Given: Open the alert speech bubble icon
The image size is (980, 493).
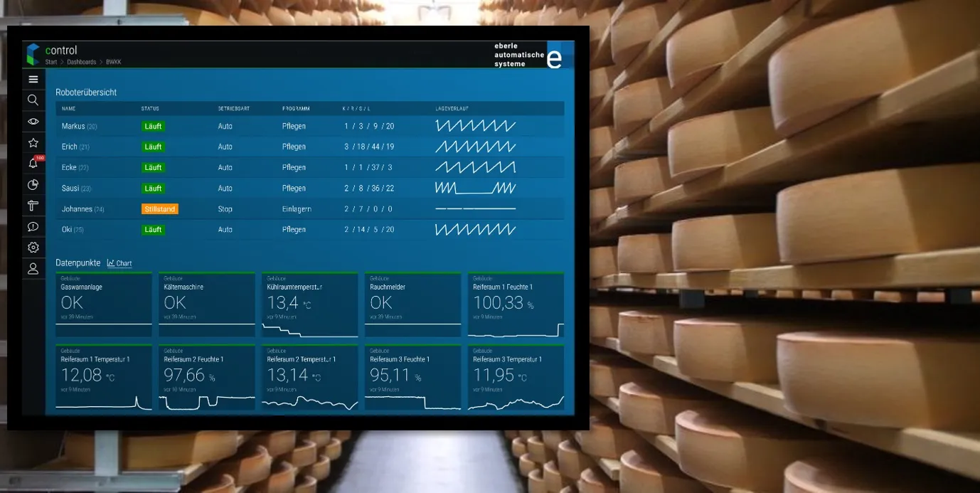Looking at the screenshot, I should [33, 227].
